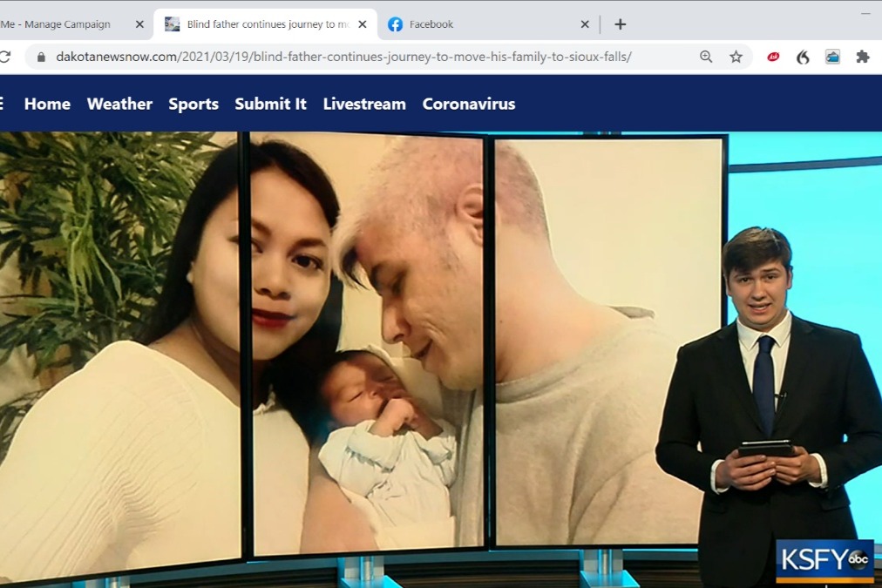Click the Facebook tab favicon
Image resolution: width=882 pixels, height=588 pixels.
pos(396,24)
